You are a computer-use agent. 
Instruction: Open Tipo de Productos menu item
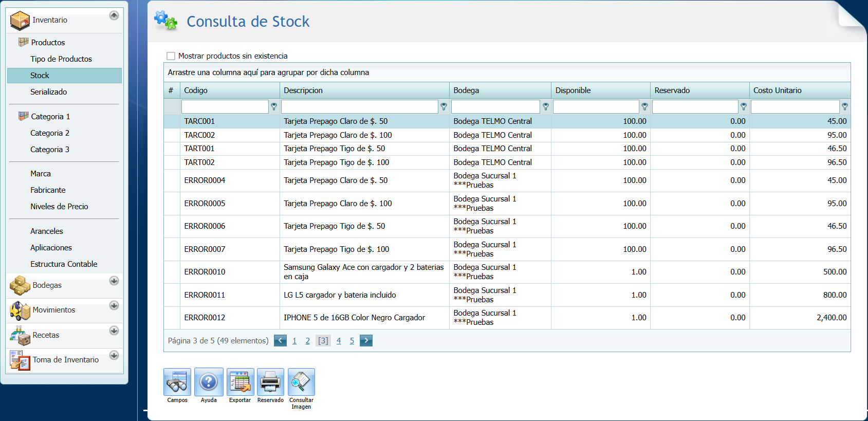coord(61,59)
